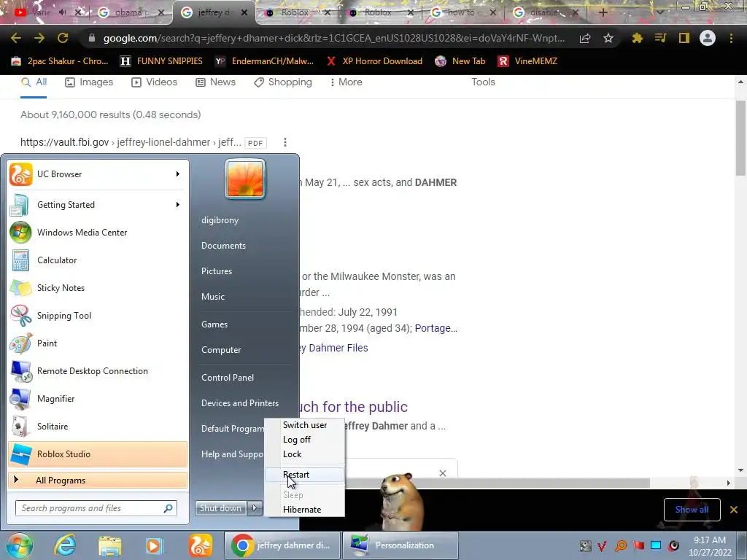The height and width of the screenshot is (560, 747).
Task: Click Chrome back arrow
Action: (x=16, y=38)
